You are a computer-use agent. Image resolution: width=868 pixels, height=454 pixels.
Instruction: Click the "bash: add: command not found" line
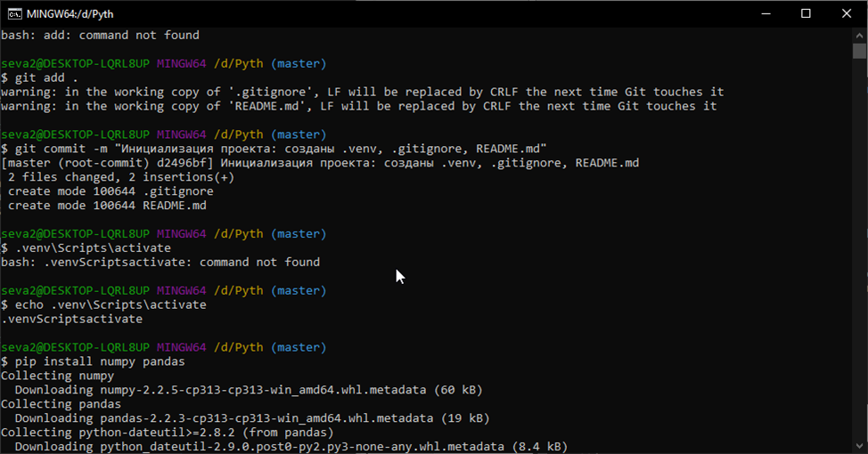(100, 36)
